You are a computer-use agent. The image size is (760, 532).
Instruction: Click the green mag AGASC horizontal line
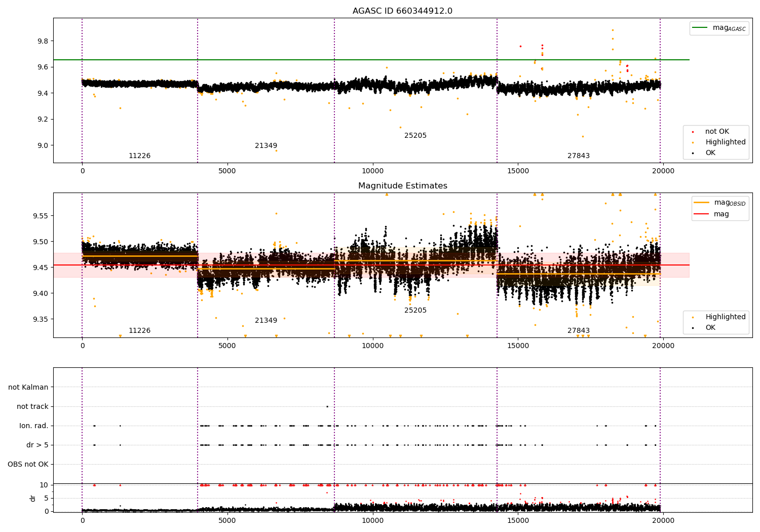[371, 60]
